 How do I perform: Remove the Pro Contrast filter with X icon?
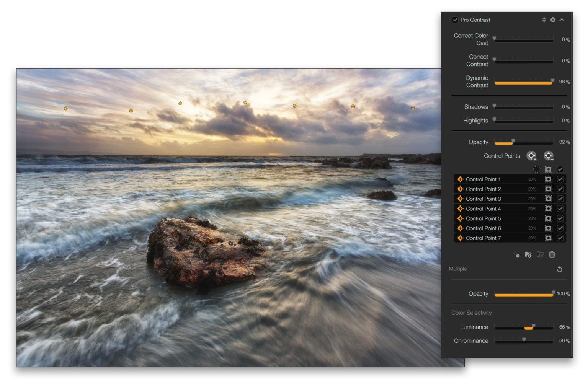(553, 20)
